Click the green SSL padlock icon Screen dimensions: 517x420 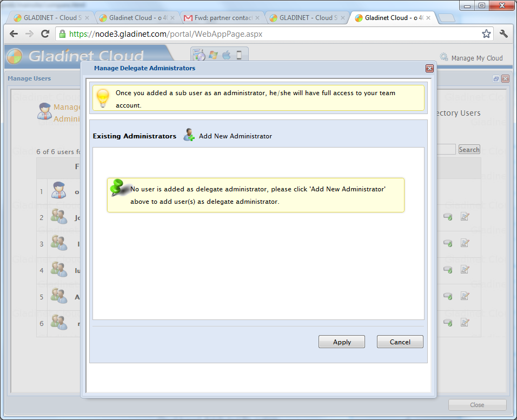coord(62,34)
